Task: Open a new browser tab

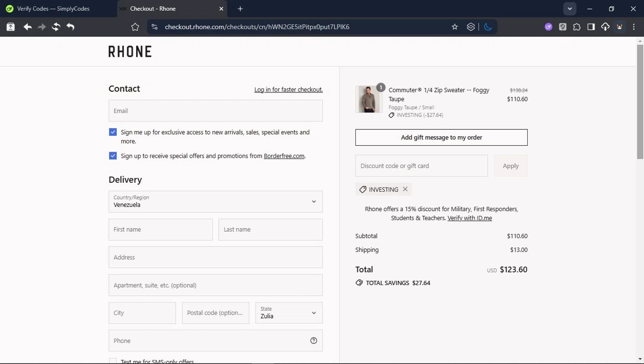Action: tap(240, 9)
